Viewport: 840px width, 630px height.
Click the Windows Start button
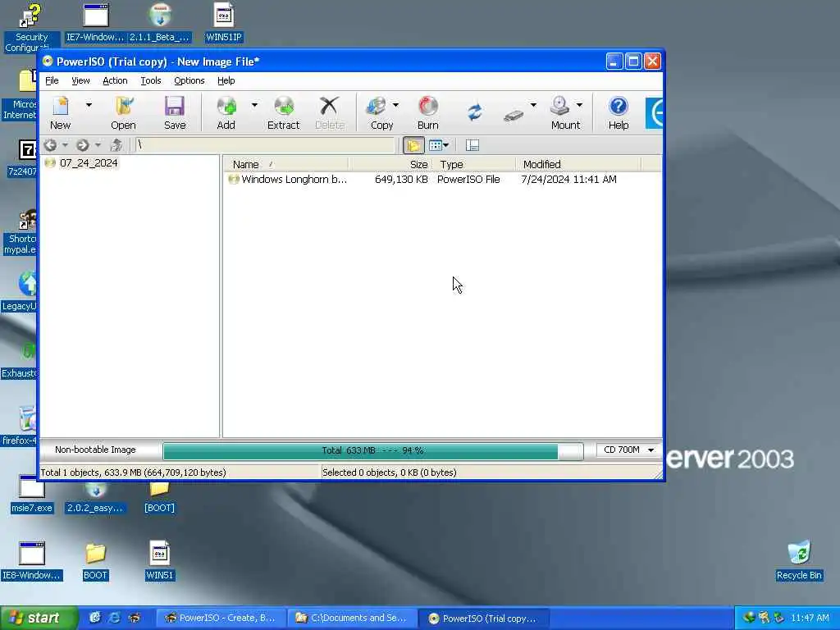click(x=39, y=619)
